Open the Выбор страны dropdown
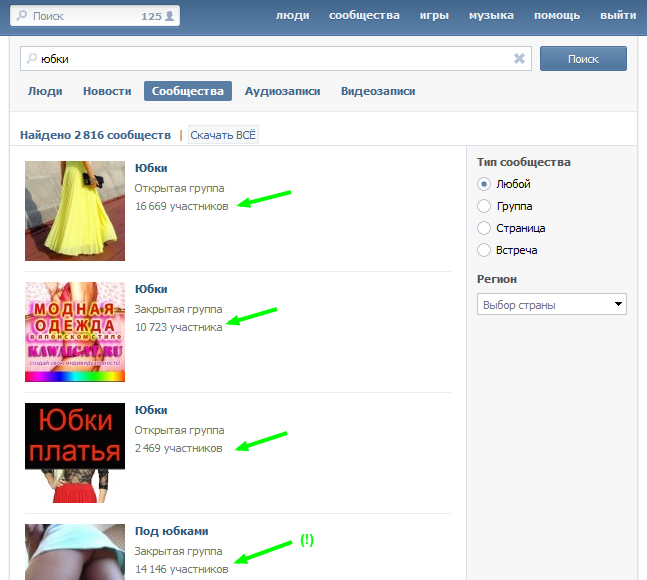 (x=552, y=304)
